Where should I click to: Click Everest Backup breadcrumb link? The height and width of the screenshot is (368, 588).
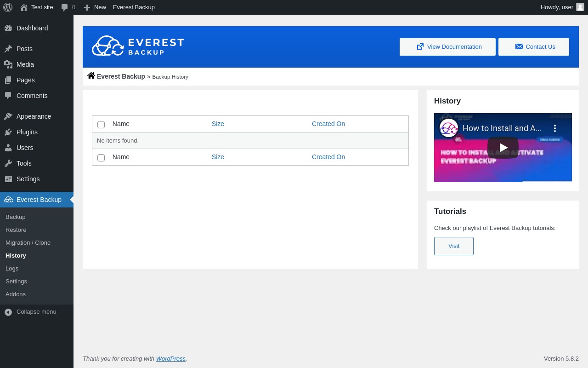click(121, 76)
